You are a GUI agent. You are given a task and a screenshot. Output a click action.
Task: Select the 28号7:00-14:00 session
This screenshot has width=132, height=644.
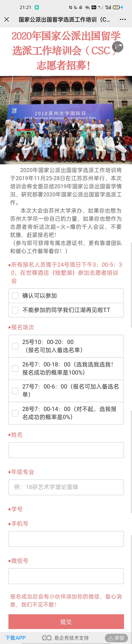point(15,413)
